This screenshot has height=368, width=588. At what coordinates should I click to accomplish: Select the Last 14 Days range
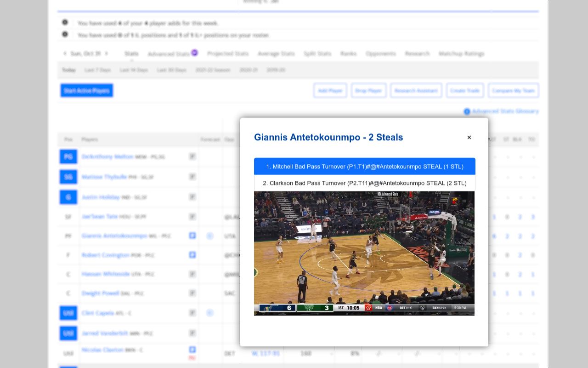pyautogui.click(x=134, y=70)
